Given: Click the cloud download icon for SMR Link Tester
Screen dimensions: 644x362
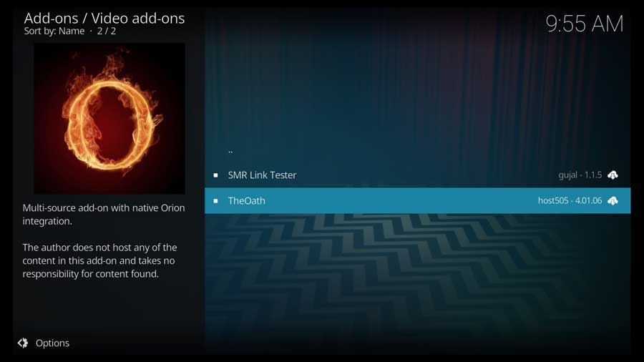Looking at the screenshot, I should point(613,175).
